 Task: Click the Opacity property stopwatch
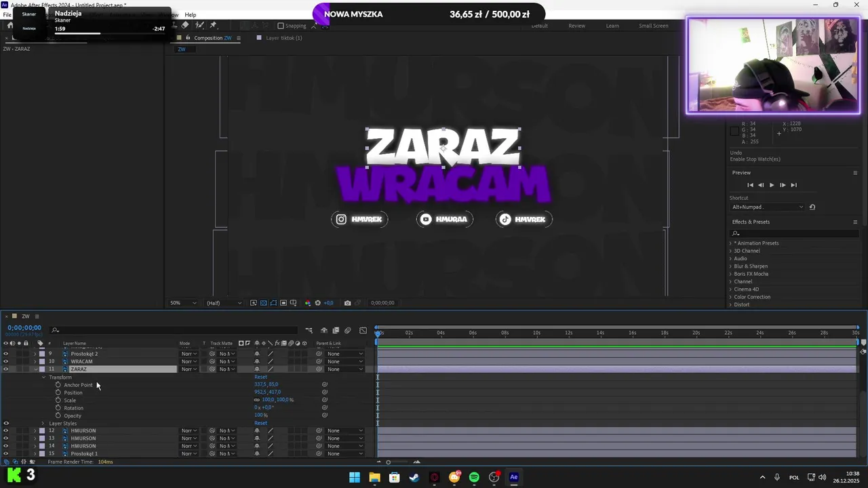pos(58,415)
